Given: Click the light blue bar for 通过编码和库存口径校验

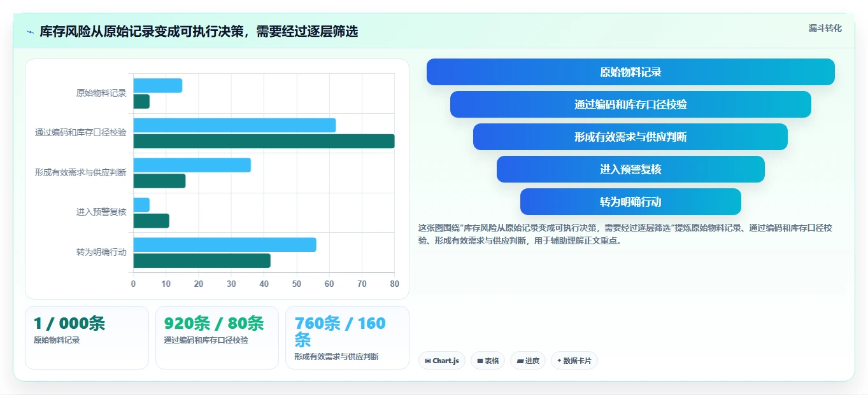Looking at the screenshot, I should [234, 125].
